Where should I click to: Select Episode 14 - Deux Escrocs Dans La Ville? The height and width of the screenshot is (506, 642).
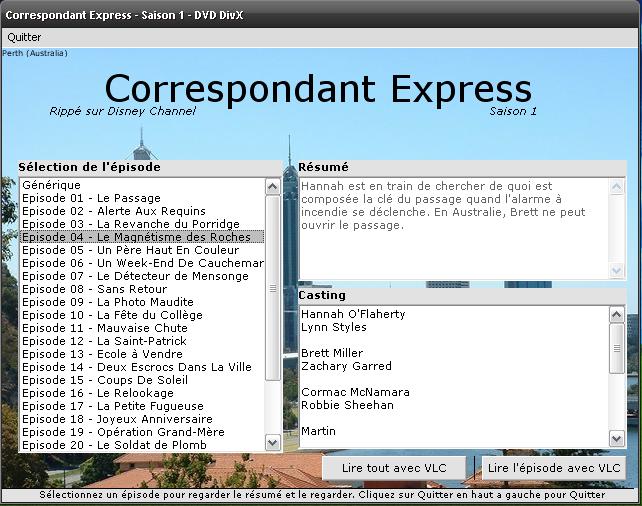[142, 367]
